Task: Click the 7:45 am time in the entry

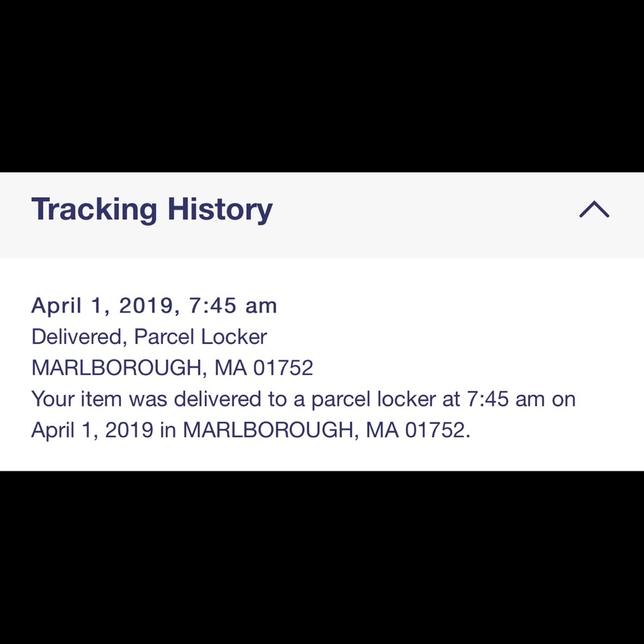Action: 238,305
